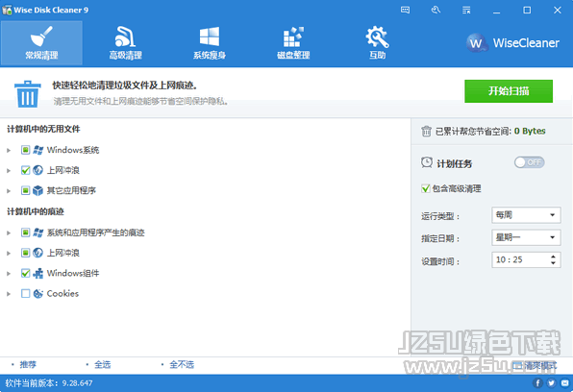The height and width of the screenshot is (392, 573).
Task: Select the 计算机中的无用文件 heading
Action: point(43,129)
